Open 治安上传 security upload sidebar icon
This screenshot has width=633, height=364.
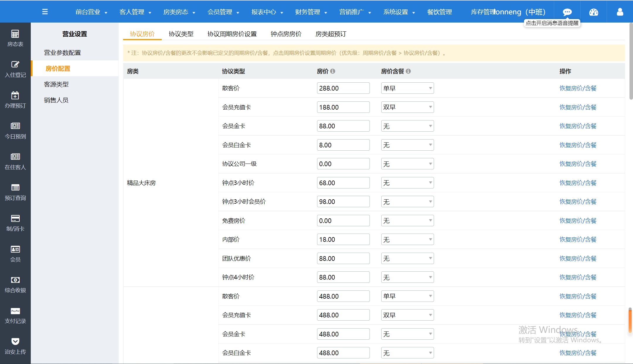(x=15, y=346)
